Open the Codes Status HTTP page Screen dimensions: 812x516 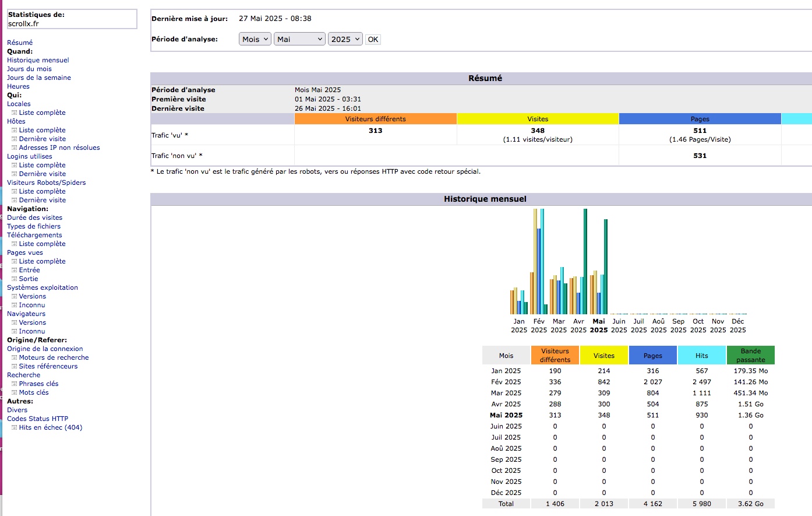[37, 419]
